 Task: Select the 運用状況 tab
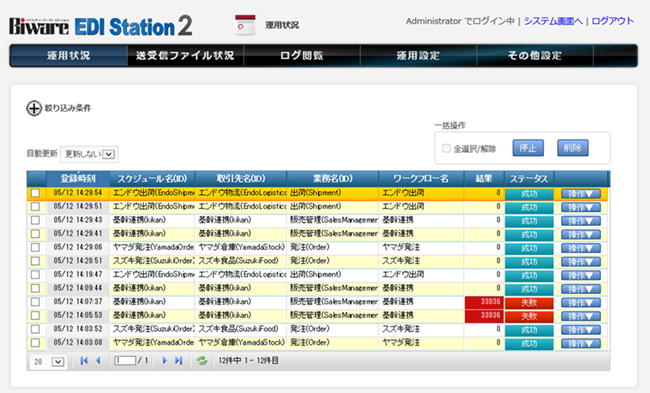tap(68, 56)
